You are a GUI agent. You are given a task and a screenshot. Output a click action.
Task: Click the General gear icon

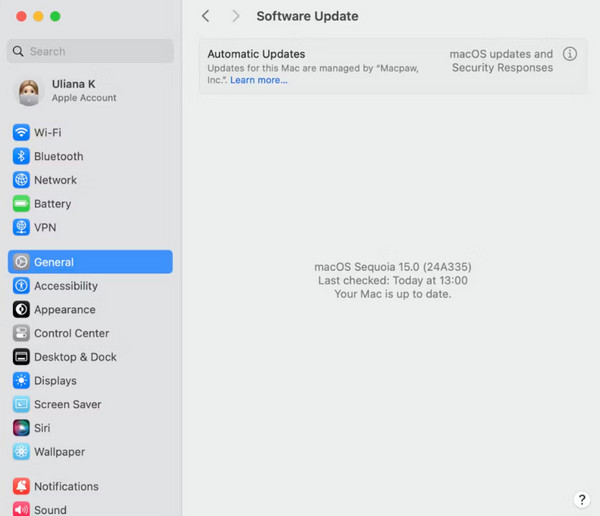click(x=21, y=262)
